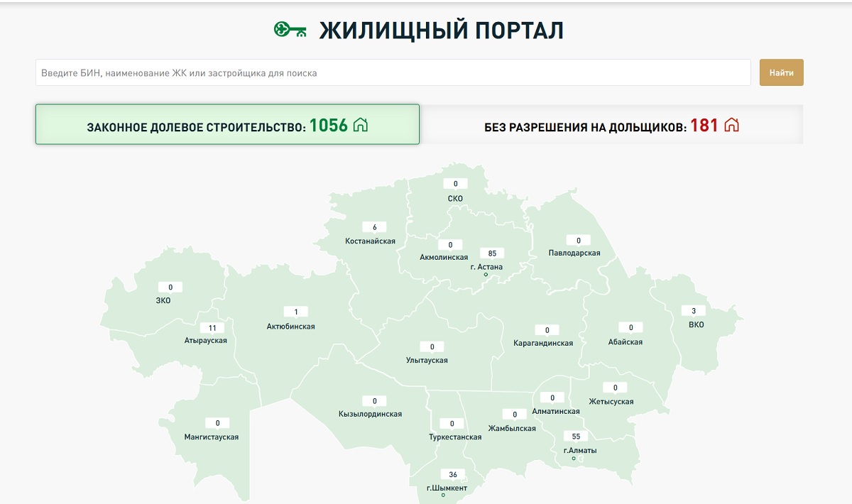
Task: Click the green key logo icon
Action: [x=290, y=31]
